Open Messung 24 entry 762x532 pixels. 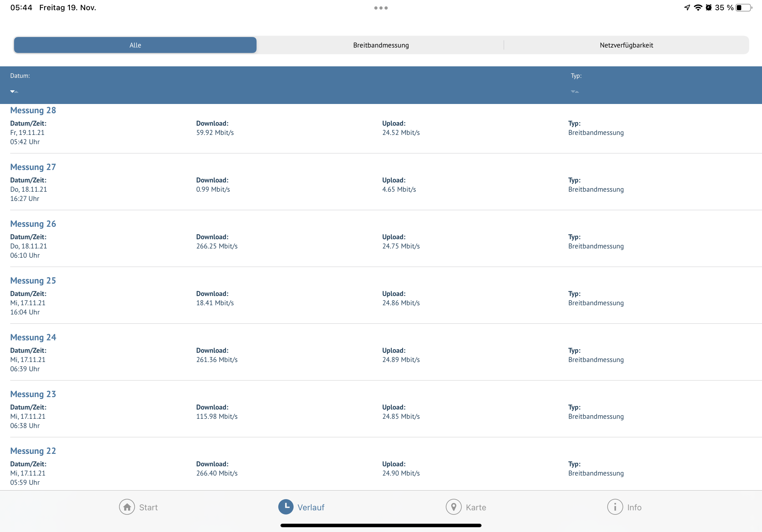(33, 337)
